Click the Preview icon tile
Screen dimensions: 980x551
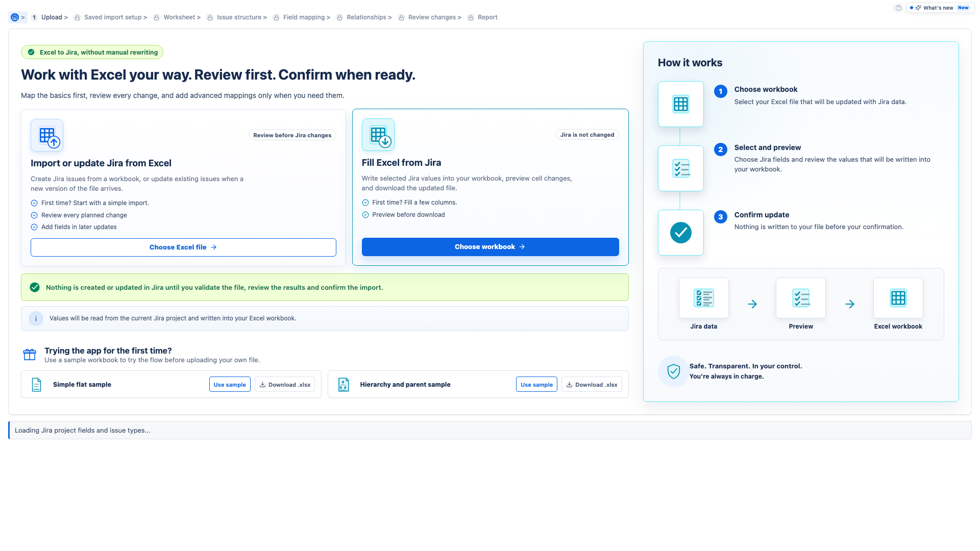[801, 298]
